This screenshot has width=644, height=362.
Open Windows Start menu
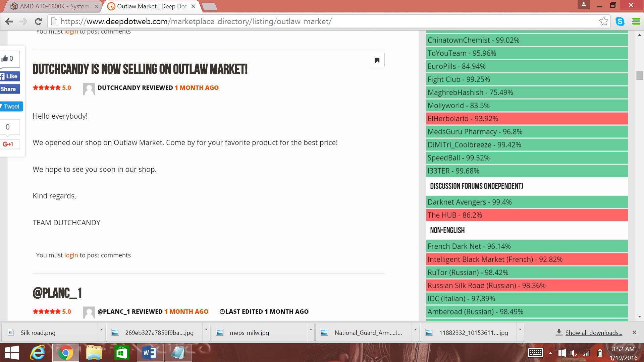12,353
